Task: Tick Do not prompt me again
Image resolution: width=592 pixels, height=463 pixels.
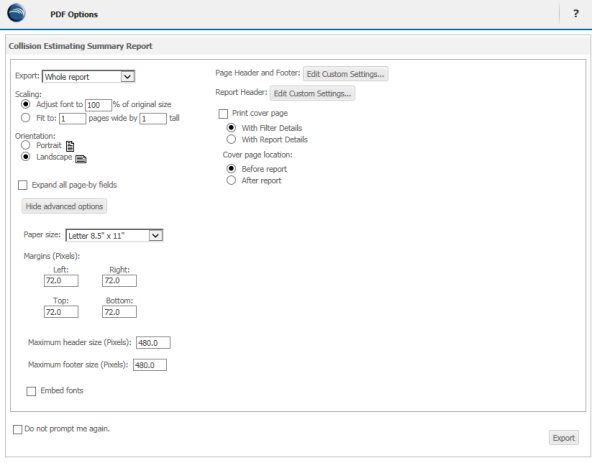Action: (x=17, y=429)
